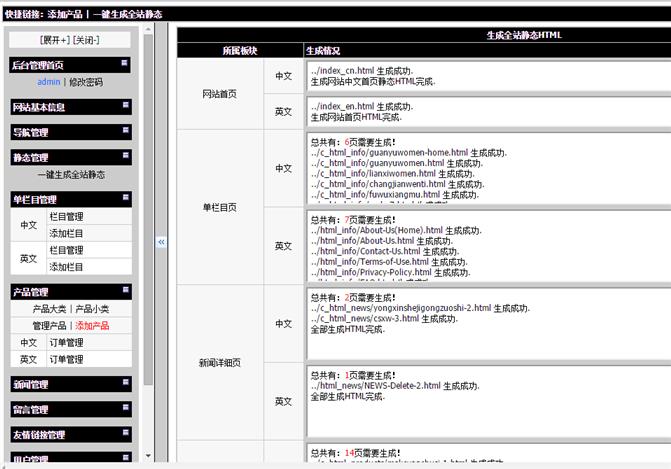This screenshot has width=671, height=469.
Task: Click inside the 网站首页 中文 output box
Action: tap(480, 76)
